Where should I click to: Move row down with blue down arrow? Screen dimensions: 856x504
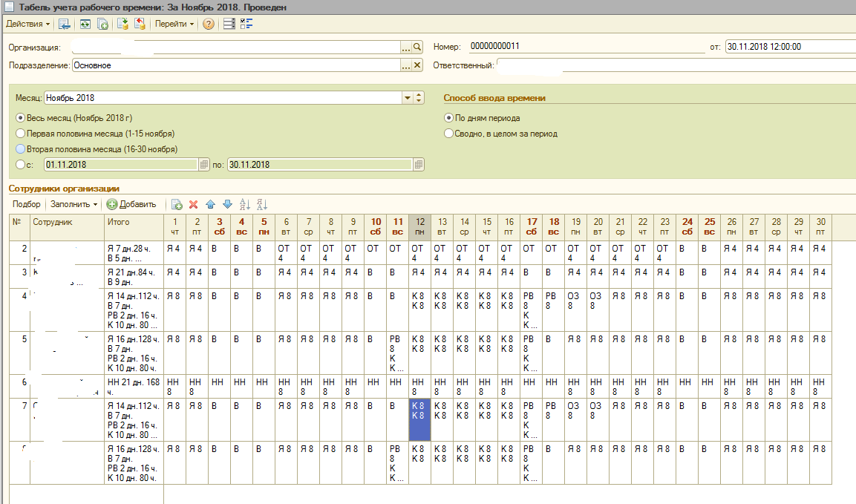[x=227, y=204]
